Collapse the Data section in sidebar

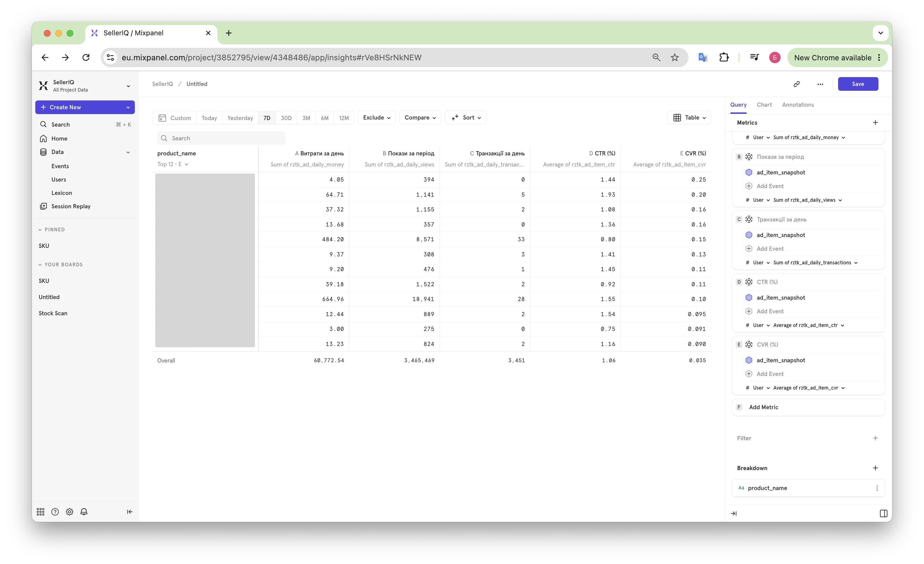128,152
